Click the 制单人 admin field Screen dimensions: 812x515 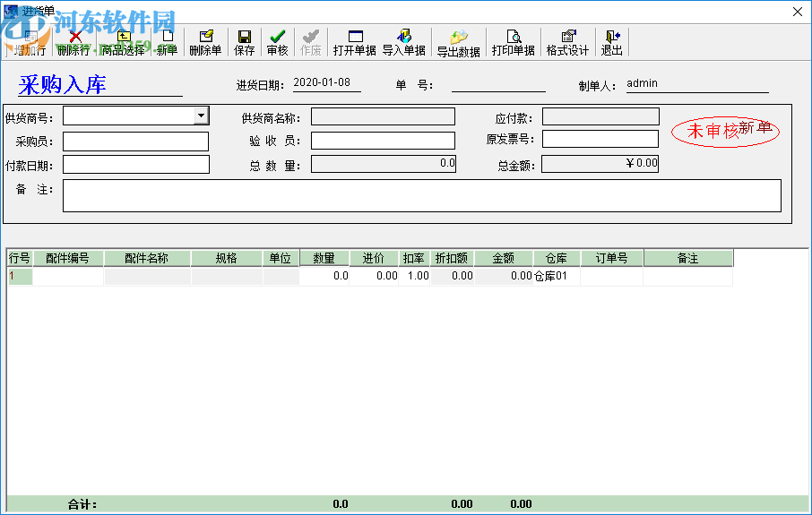(x=697, y=84)
